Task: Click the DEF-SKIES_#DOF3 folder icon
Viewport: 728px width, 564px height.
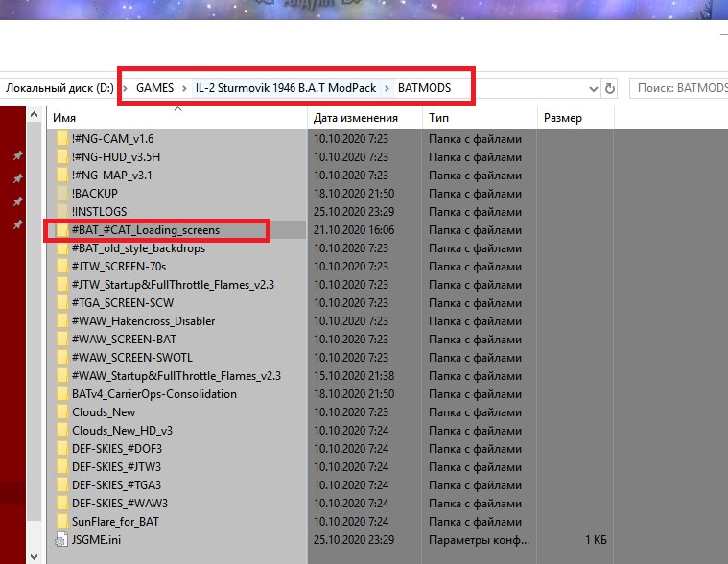Action: pyautogui.click(x=62, y=448)
